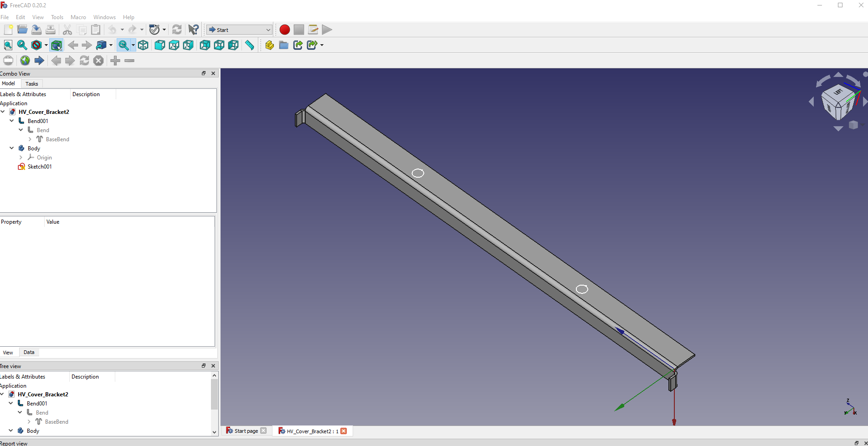
Task: Select Sketch001 in the model tree
Action: point(40,166)
